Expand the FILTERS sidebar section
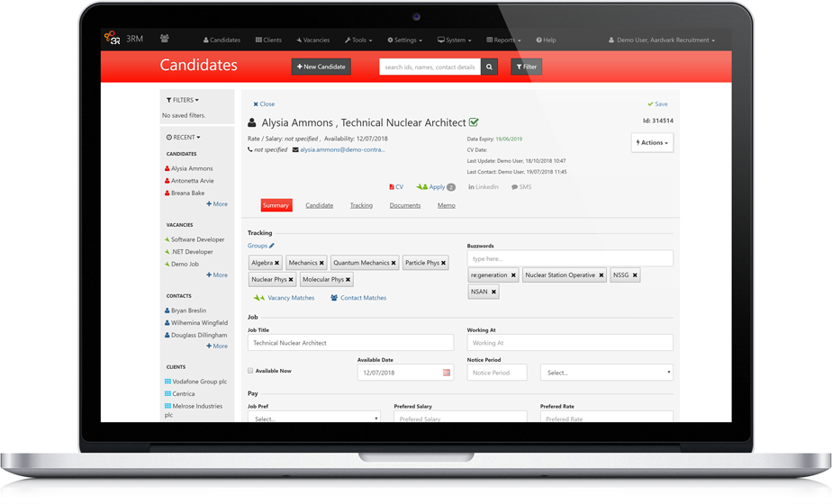The height and width of the screenshot is (504, 832). (183, 100)
